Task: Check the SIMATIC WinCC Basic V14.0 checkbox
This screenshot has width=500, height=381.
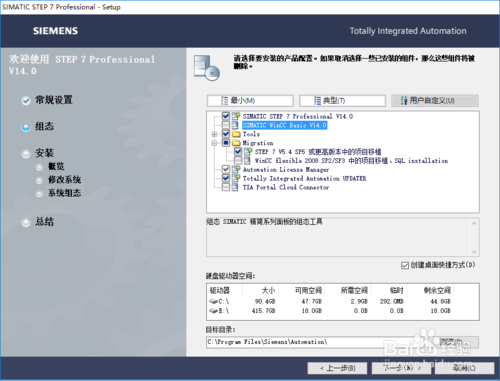Action: click(x=226, y=125)
